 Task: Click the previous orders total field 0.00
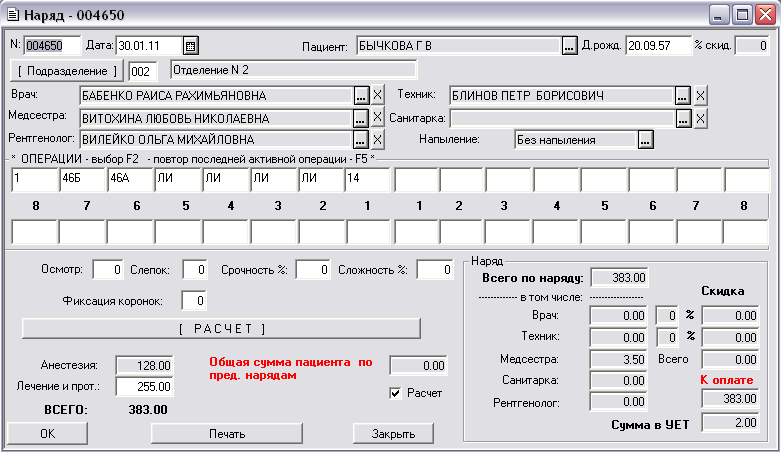[418, 365]
